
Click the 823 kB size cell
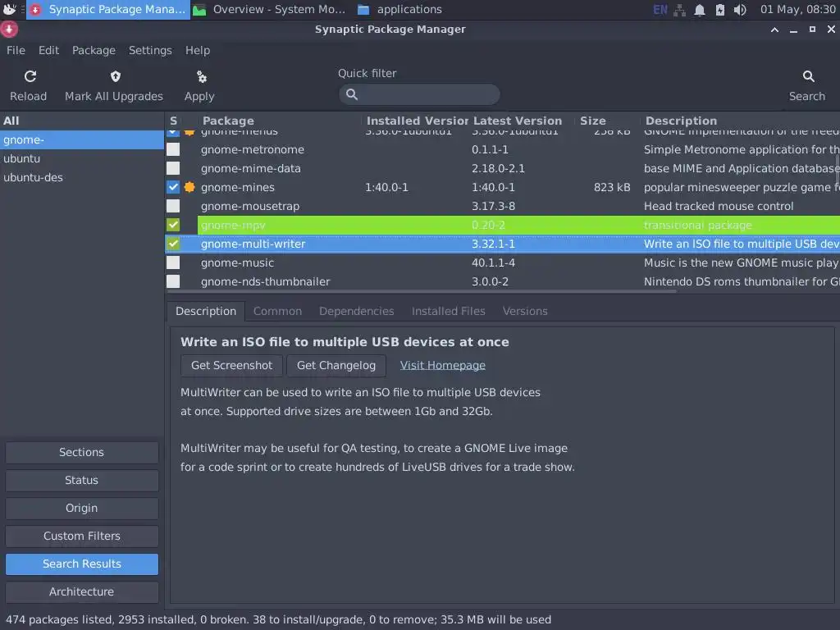pos(612,187)
